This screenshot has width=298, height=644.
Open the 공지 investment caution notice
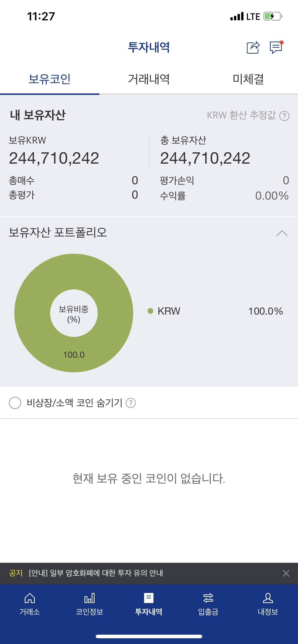pos(96,573)
